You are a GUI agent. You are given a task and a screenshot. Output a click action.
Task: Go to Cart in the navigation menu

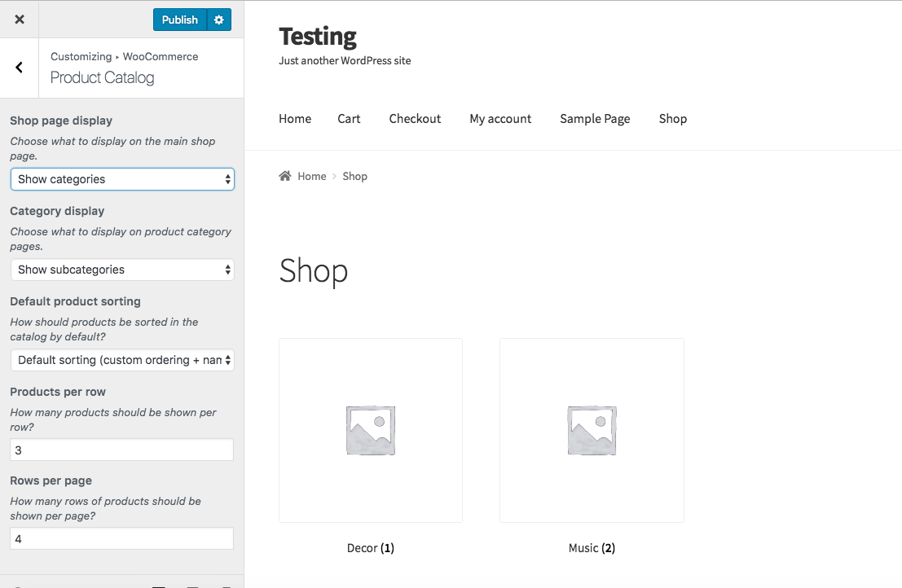click(x=349, y=119)
